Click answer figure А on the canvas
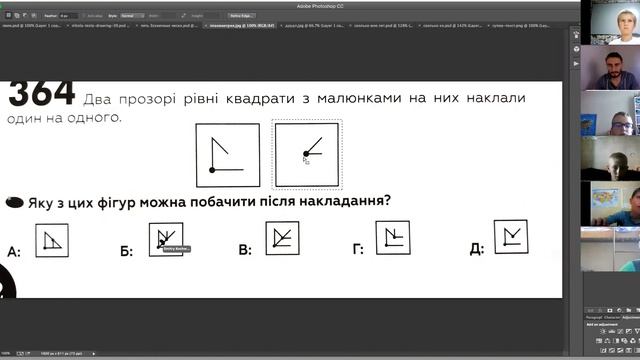 click(52, 240)
